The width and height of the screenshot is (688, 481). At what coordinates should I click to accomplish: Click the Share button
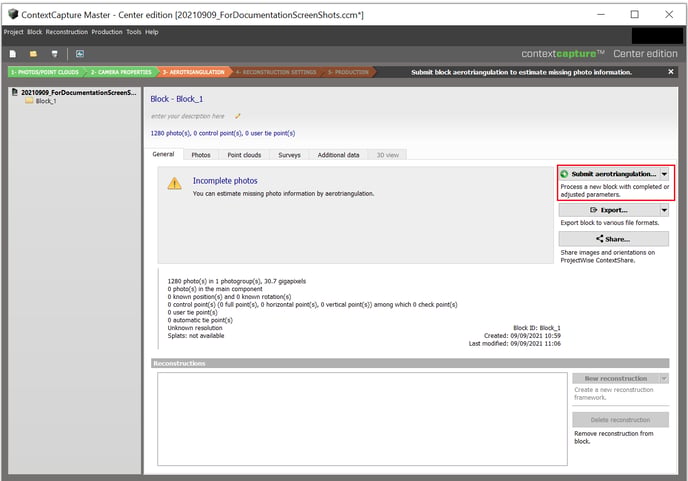pyautogui.click(x=613, y=239)
